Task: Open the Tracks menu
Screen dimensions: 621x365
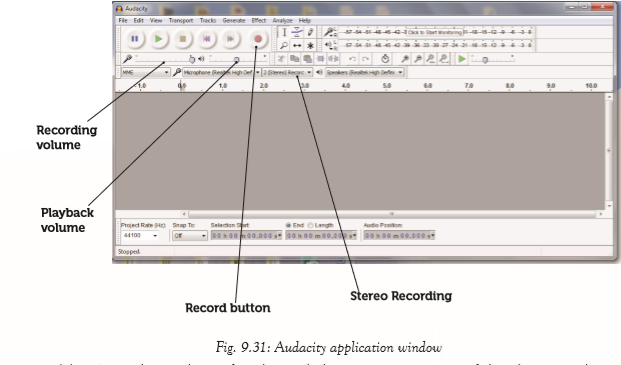Action: click(x=208, y=21)
